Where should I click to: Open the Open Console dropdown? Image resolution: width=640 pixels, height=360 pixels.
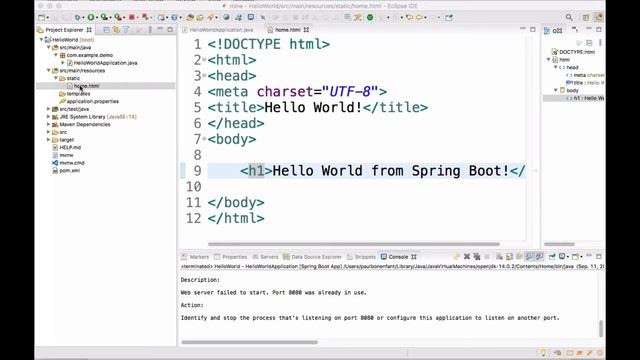pyautogui.click(x=581, y=257)
